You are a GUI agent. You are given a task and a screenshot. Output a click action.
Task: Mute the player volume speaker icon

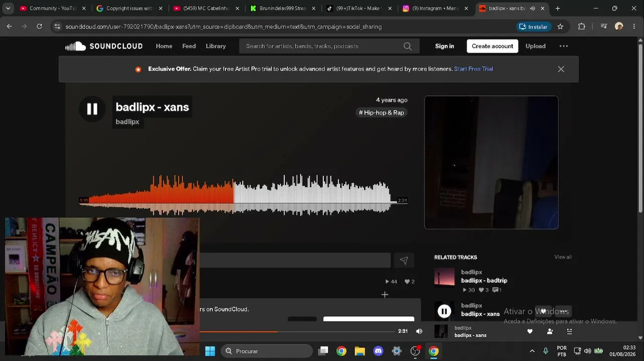click(419, 331)
